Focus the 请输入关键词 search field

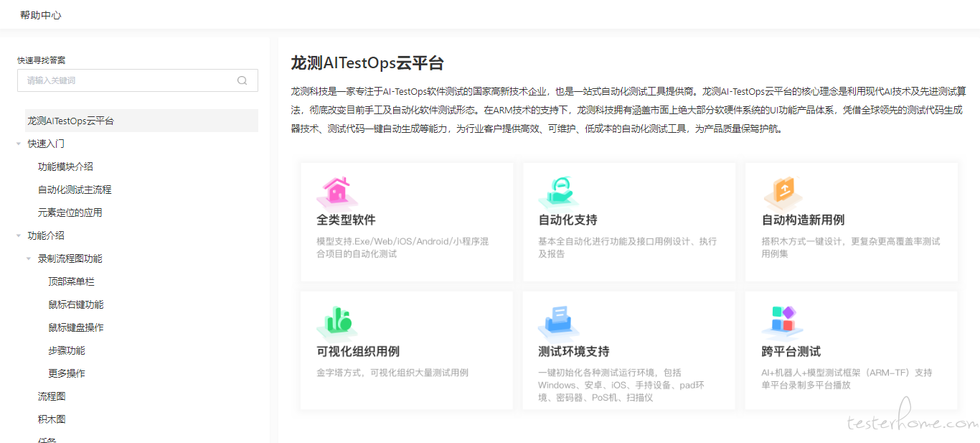[138, 80]
